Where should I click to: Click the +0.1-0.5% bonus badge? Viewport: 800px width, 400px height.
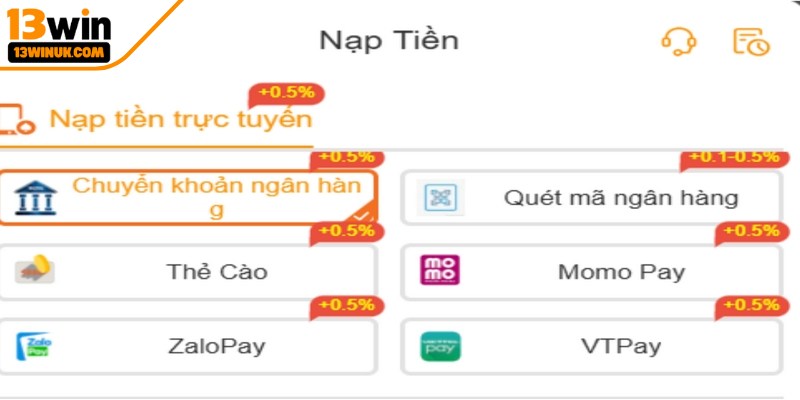733,158
